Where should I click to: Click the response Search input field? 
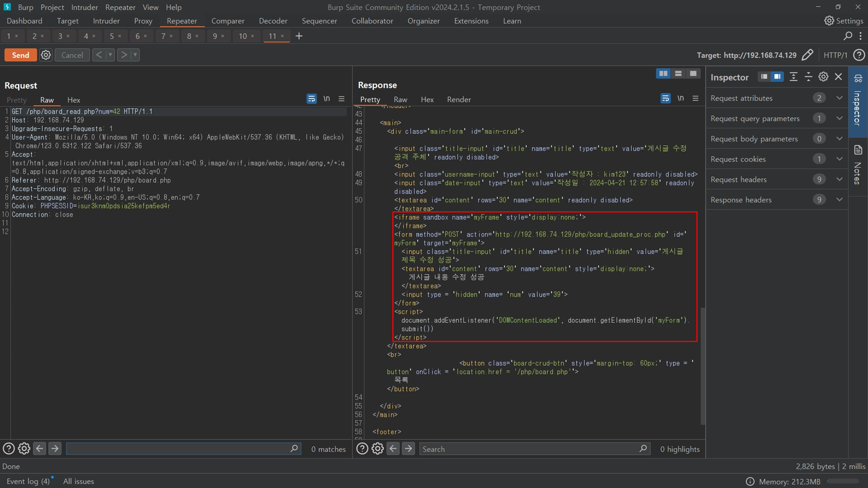pyautogui.click(x=535, y=449)
